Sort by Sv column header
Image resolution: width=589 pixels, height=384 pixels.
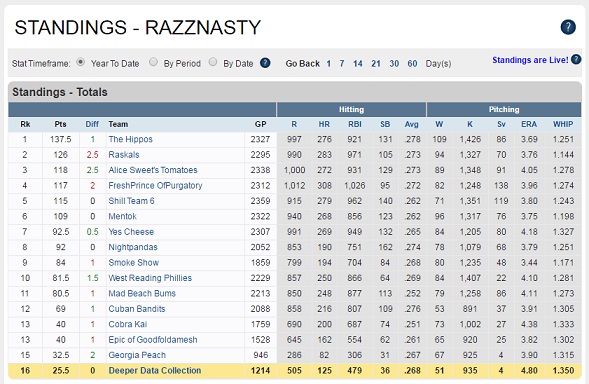point(501,124)
